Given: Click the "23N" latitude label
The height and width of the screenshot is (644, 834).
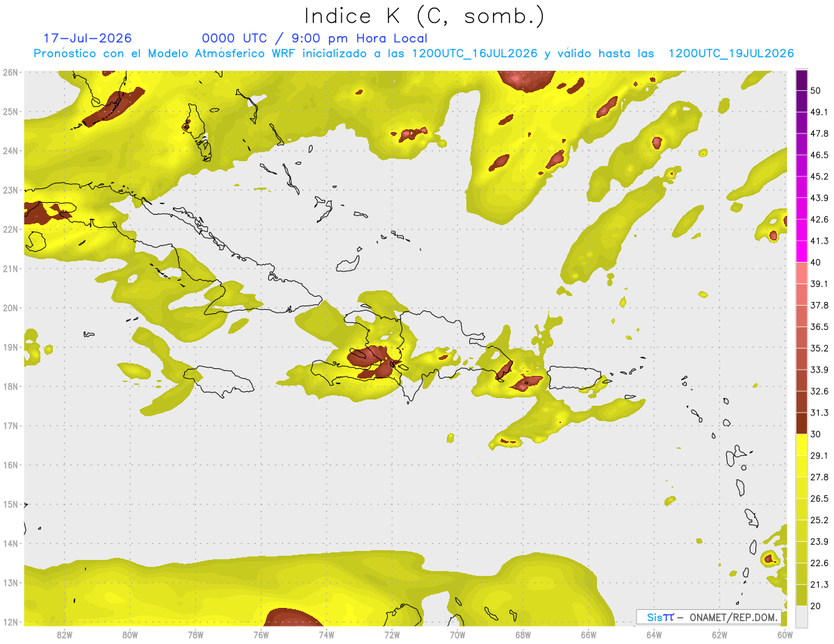Looking at the screenshot, I should [10, 190].
